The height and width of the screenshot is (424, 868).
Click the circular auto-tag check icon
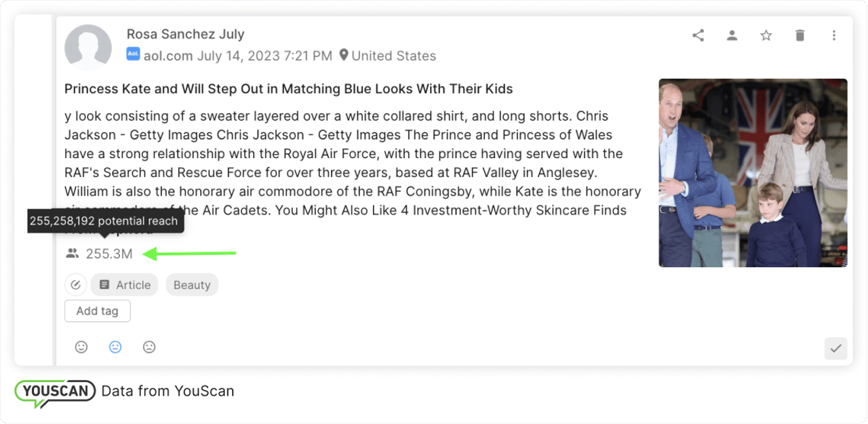pyautogui.click(x=75, y=285)
